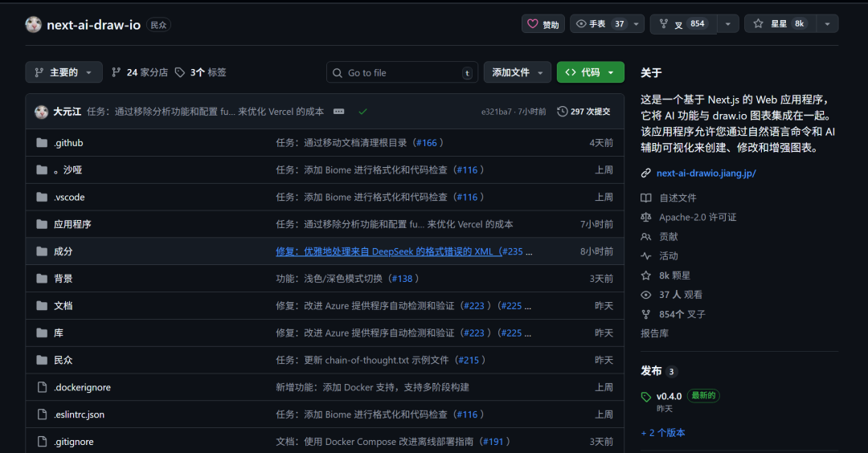Open pull request #166 link
Screen dimensions: 868x453
coord(427,143)
